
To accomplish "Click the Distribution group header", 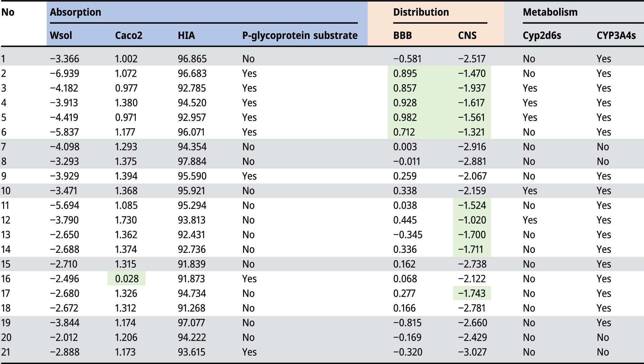I will (x=421, y=12).
